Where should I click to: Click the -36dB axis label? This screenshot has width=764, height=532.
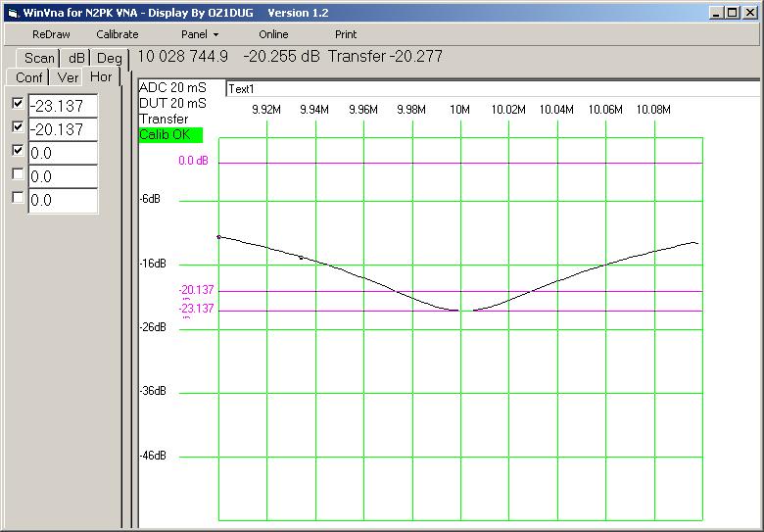tap(153, 391)
